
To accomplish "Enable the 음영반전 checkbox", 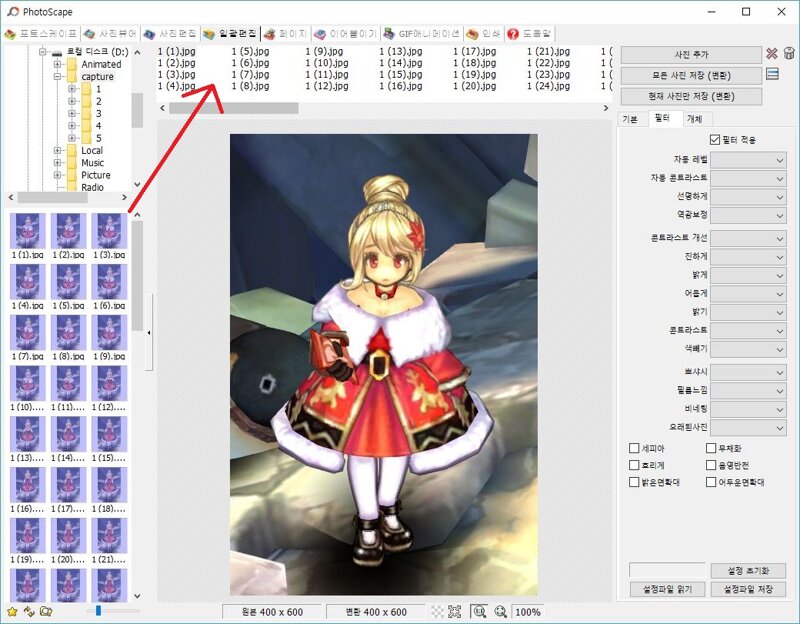I will pyautogui.click(x=711, y=465).
